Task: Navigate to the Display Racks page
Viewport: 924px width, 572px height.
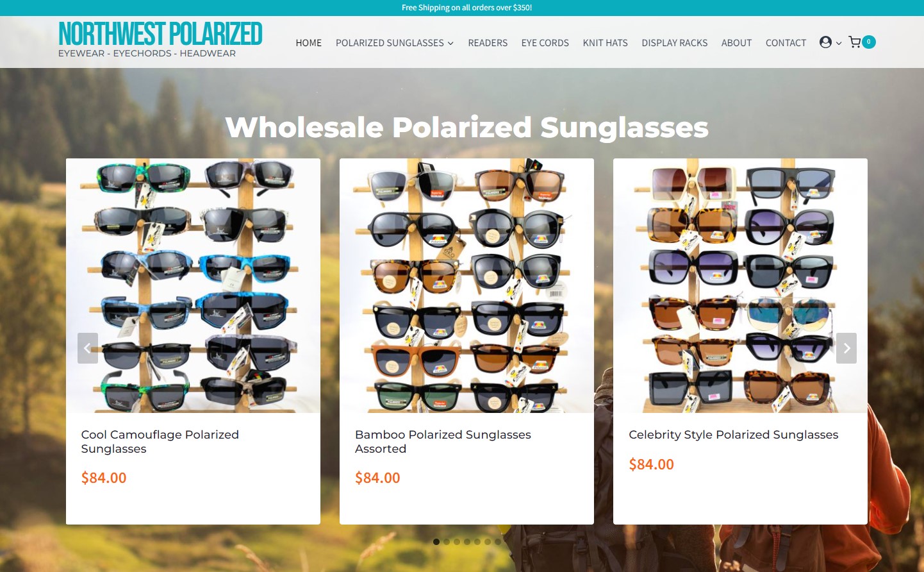Action: point(675,43)
